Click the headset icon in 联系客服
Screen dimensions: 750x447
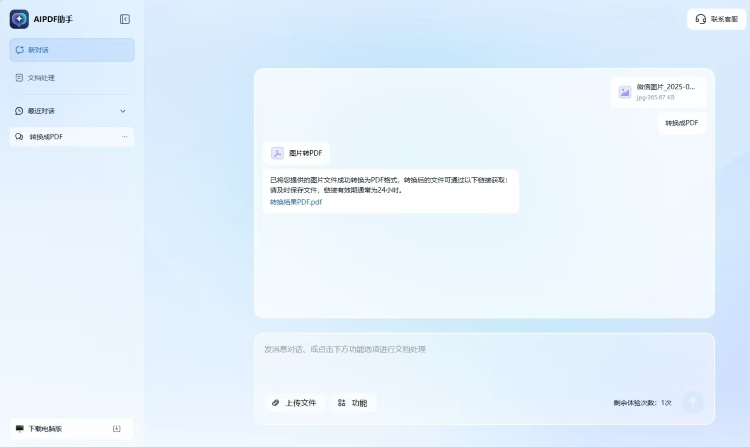click(x=701, y=19)
